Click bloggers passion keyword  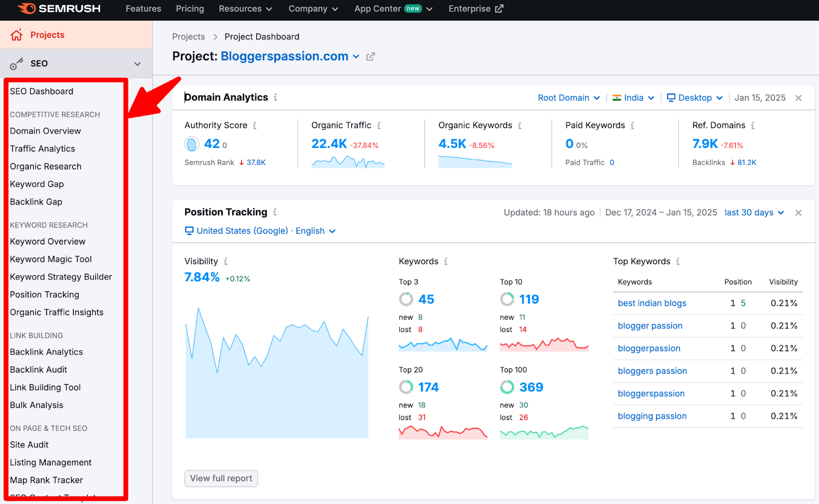click(x=652, y=371)
